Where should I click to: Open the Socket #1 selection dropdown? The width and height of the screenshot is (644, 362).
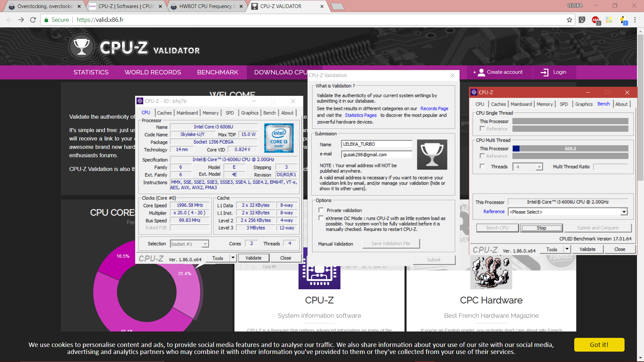[189, 244]
